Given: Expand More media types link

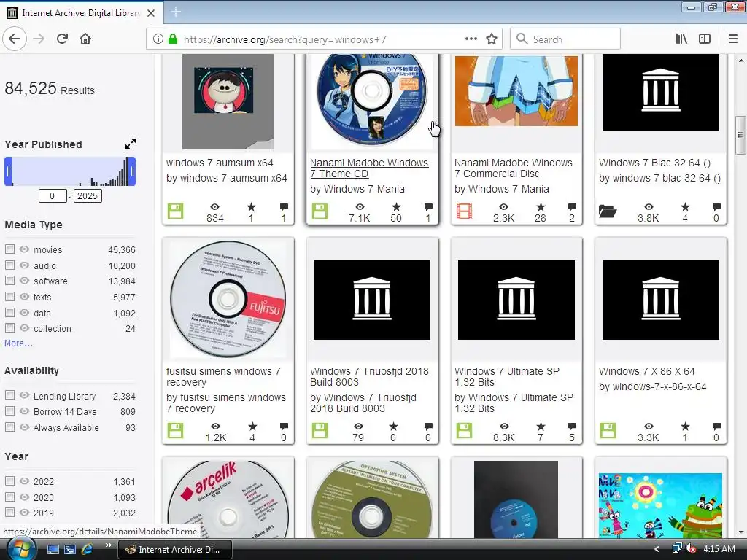Looking at the screenshot, I should pos(18,343).
